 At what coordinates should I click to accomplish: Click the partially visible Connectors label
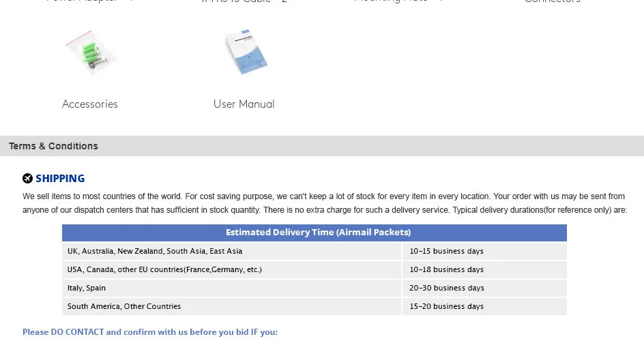click(552, 1)
